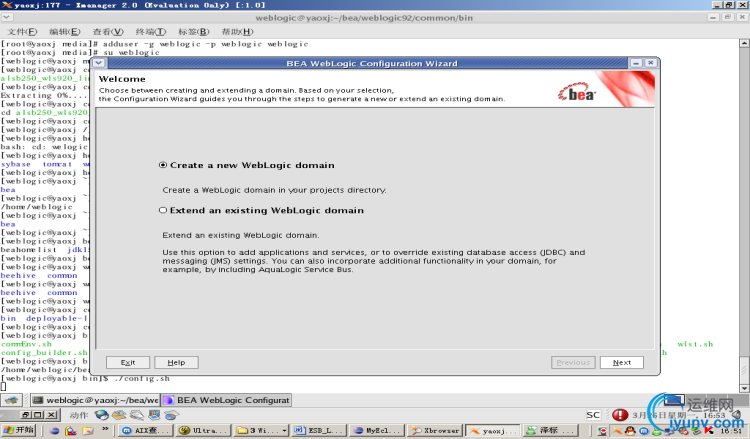The height and width of the screenshot is (439, 750).
Task: Switch to weblogic@yaoxj terminal panel task
Action: 95,400
